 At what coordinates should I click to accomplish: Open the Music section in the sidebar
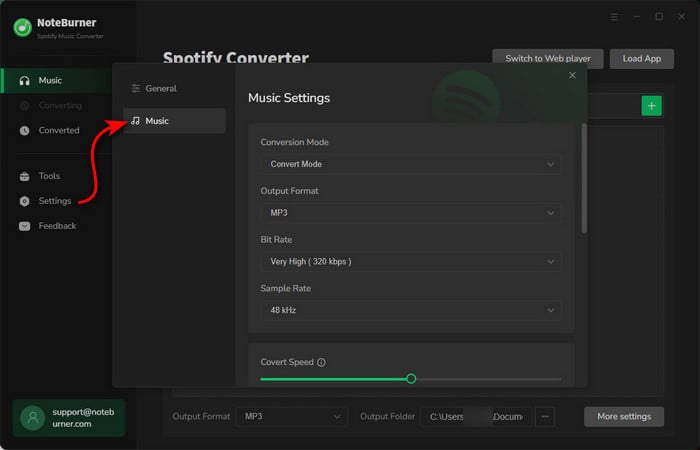coord(55,81)
